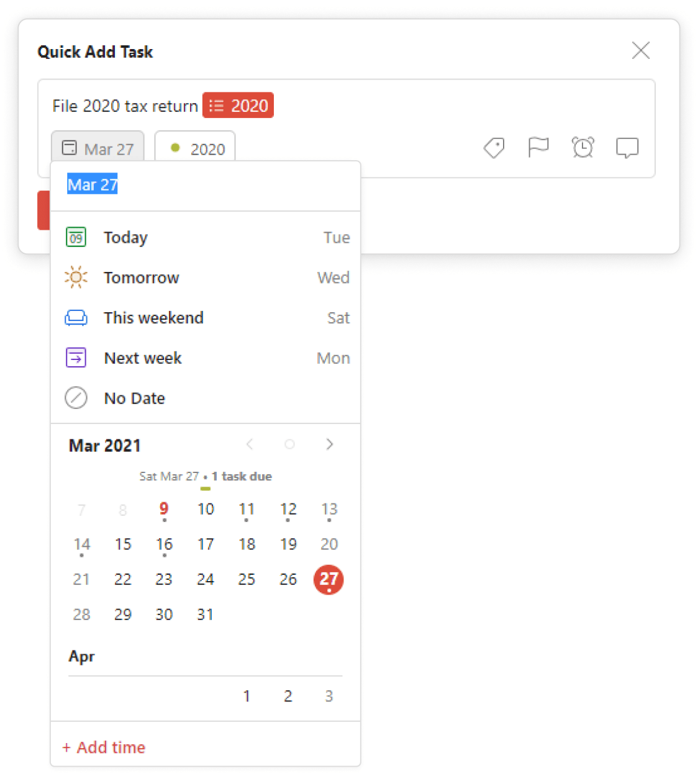Select the No Date menu entry

point(134,398)
